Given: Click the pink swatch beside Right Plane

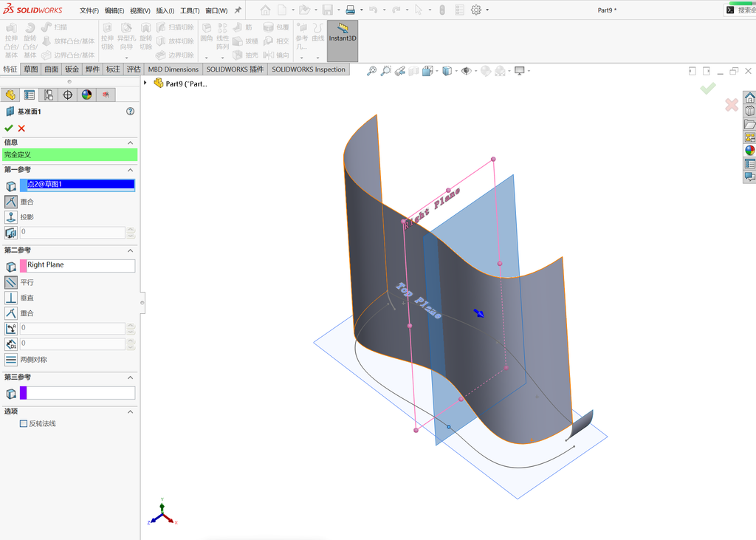Looking at the screenshot, I should pyautogui.click(x=23, y=265).
